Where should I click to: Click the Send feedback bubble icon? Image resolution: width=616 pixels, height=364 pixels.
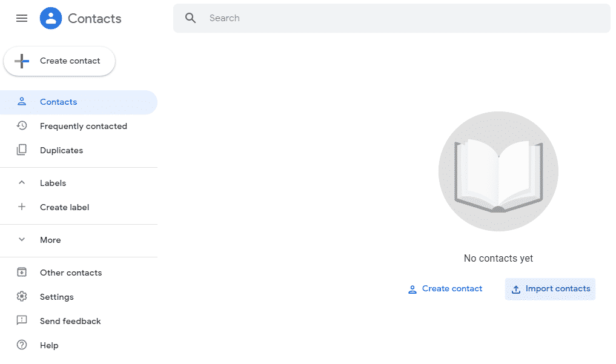[22, 321]
